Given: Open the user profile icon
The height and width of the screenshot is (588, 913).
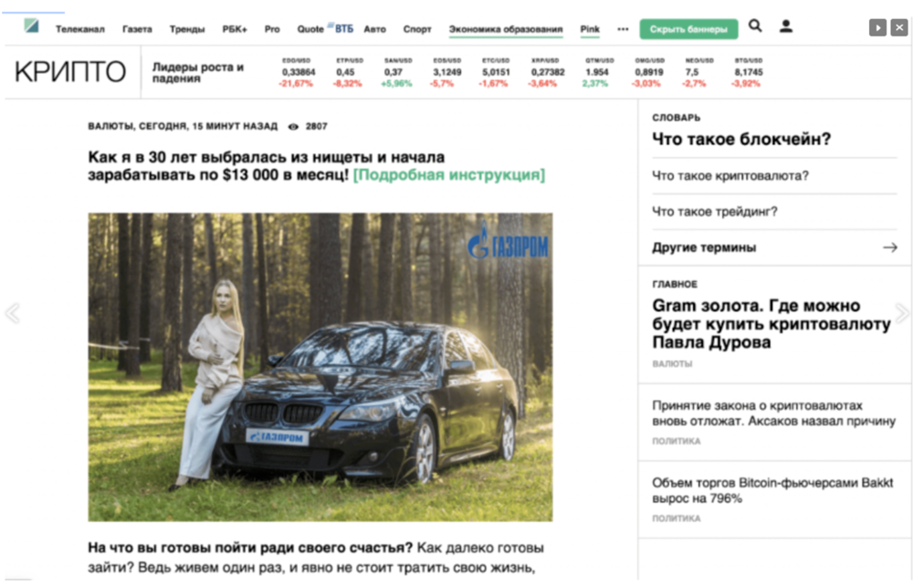Looking at the screenshot, I should tap(785, 26).
